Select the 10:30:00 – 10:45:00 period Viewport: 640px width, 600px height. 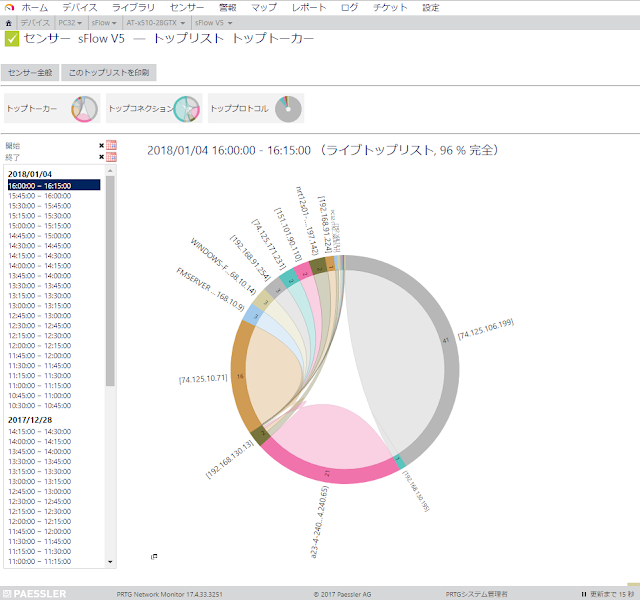click(40, 406)
